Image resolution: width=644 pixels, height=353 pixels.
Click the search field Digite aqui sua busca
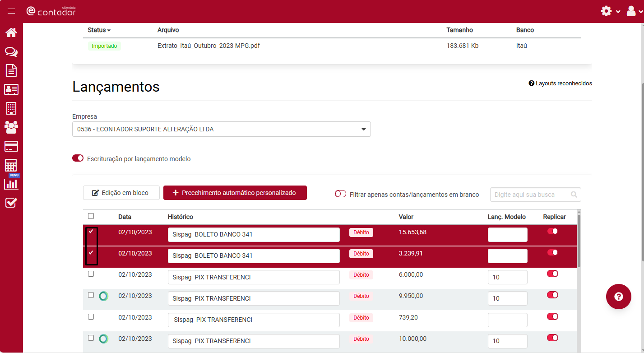pos(532,195)
